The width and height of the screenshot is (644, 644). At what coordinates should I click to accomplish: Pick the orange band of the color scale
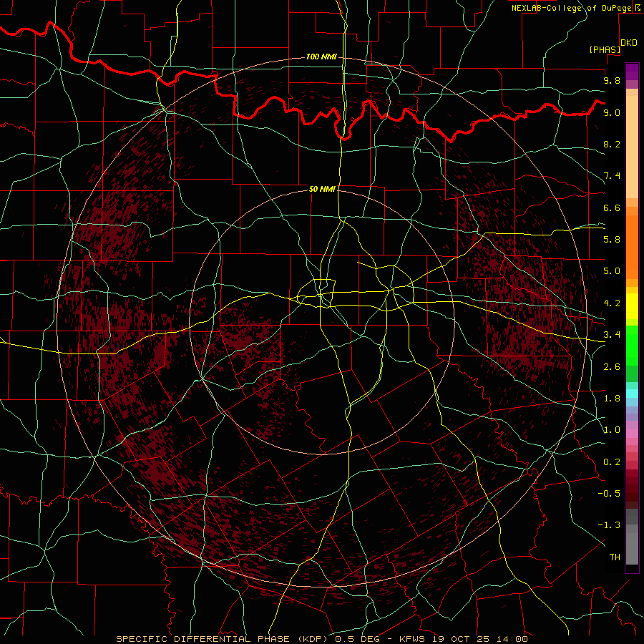632,248
